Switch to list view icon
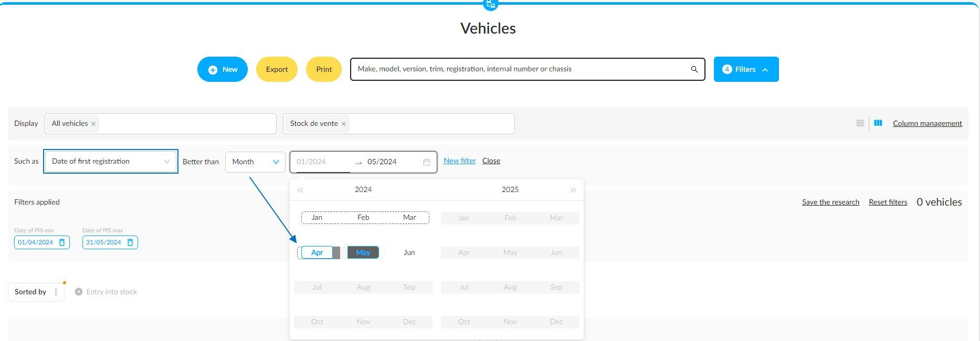980x341 pixels. (860, 123)
